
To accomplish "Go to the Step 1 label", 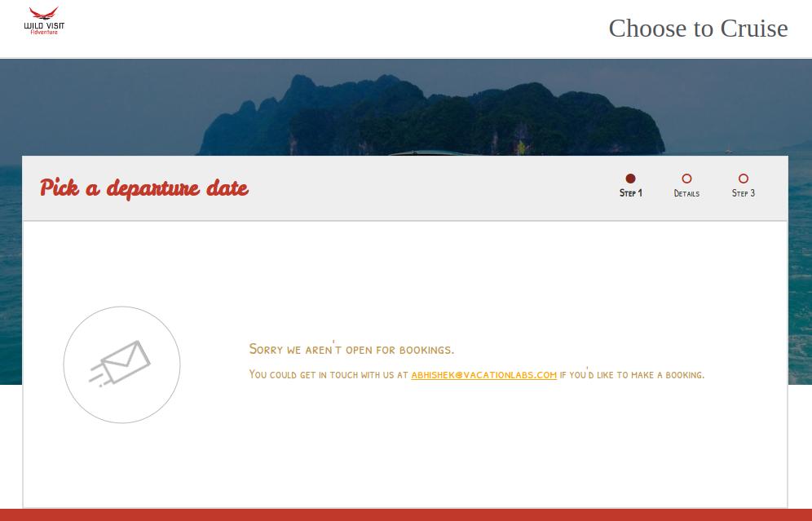I will point(631,193).
